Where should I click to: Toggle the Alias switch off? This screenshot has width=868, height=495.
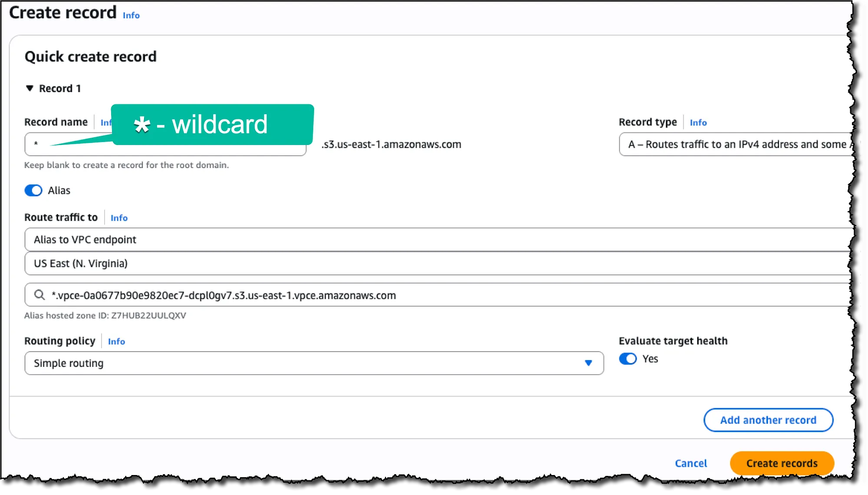click(33, 191)
